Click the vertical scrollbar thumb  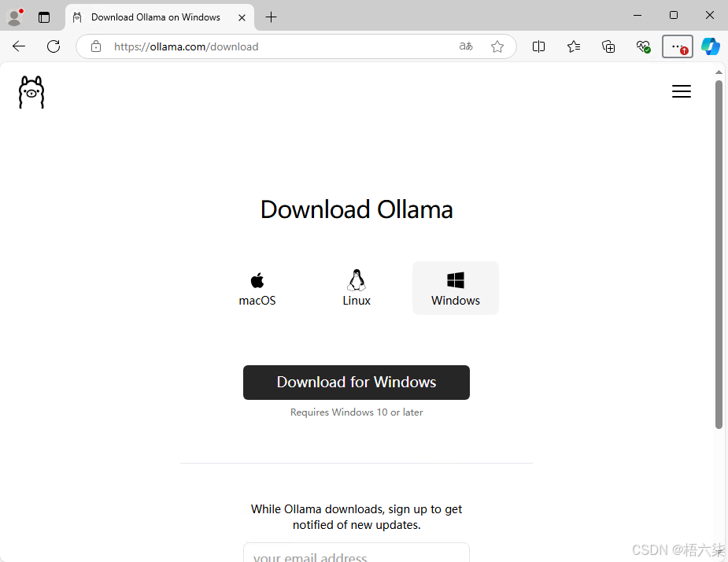719,254
